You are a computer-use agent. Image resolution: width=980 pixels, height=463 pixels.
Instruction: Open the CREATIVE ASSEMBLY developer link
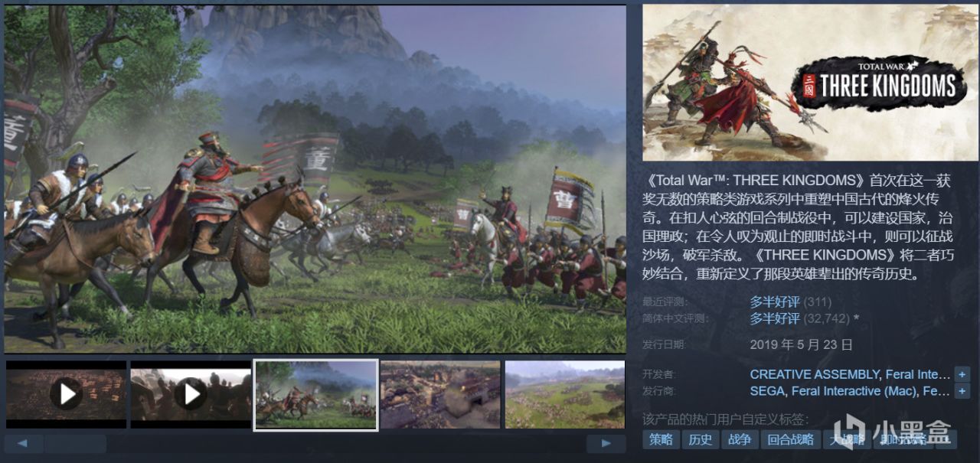click(x=815, y=374)
